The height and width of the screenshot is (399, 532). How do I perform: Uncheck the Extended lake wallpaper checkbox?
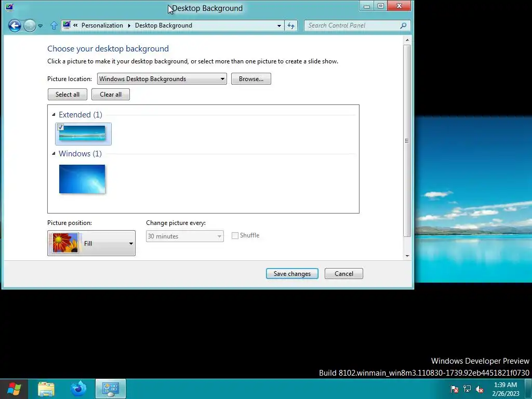point(60,127)
